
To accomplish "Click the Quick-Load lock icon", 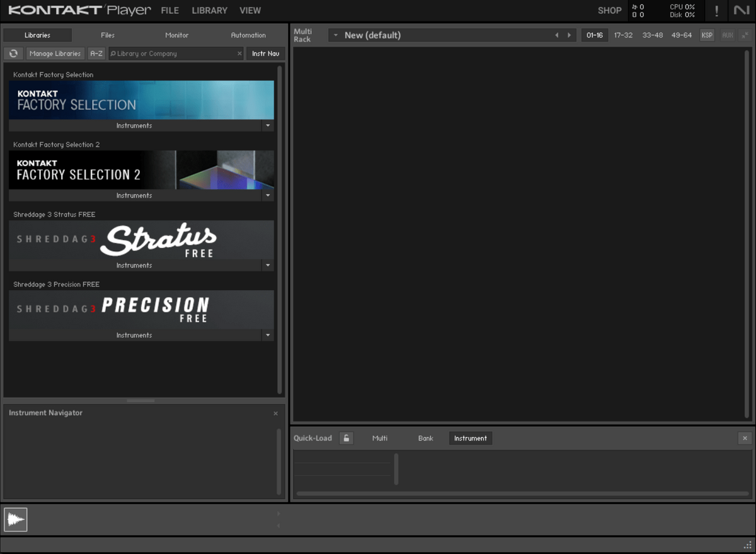I will coord(346,438).
